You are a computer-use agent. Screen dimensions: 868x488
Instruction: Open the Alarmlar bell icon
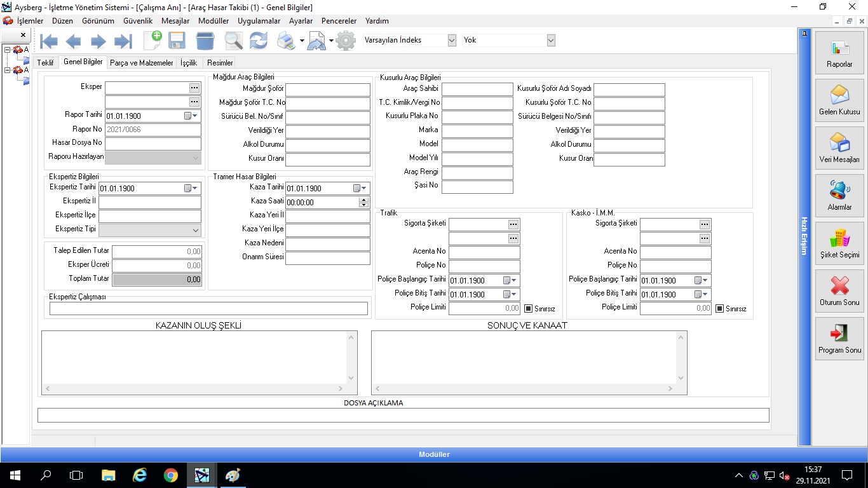coord(839,196)
